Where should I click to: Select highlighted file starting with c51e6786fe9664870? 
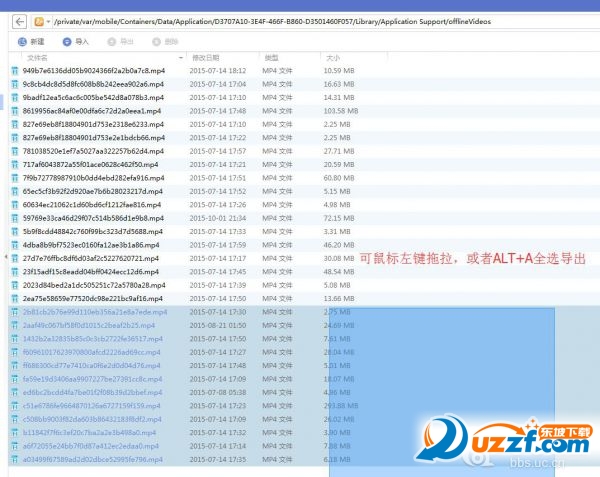pyautogui.click(x=91, y=405)
